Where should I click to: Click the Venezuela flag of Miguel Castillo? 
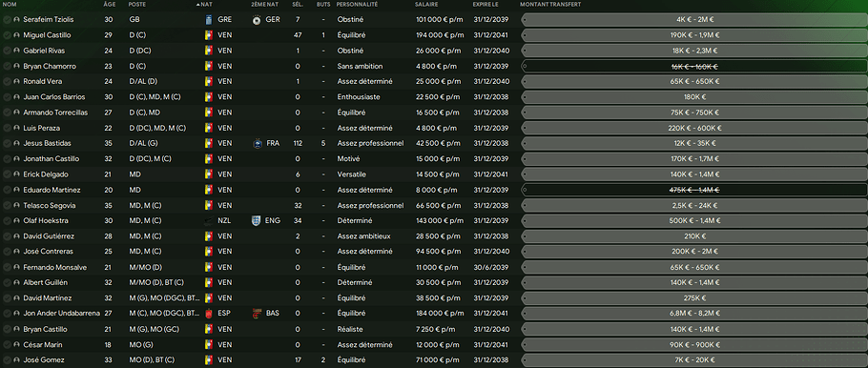(x=208, y=35)
